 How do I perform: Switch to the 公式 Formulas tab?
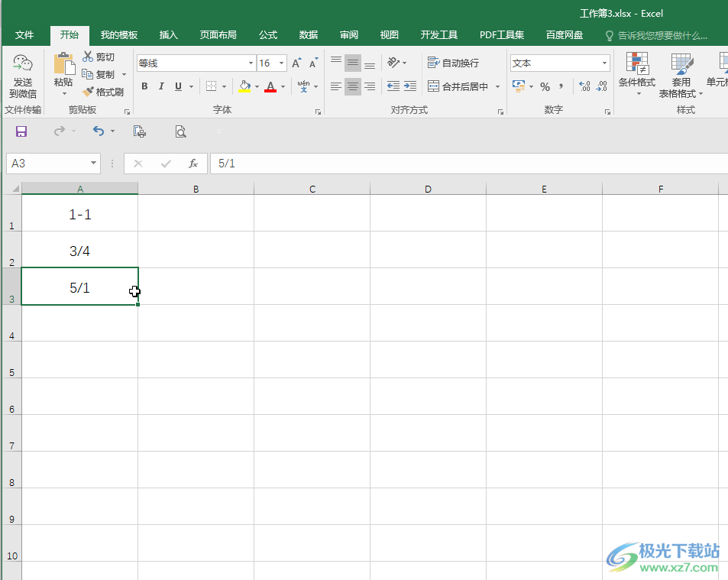268,35
